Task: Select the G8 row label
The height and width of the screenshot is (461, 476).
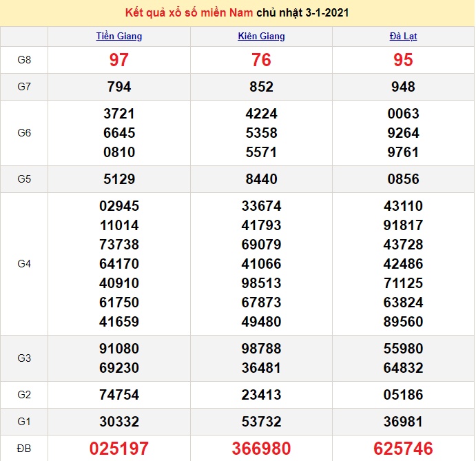Action: pyautogui.click(x=24, y=60)
